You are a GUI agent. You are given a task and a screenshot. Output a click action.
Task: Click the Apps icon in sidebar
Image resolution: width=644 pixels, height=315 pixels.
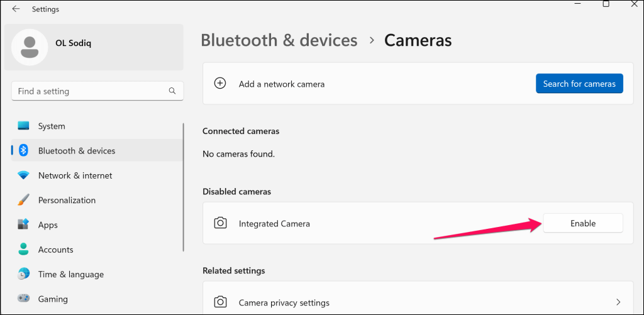[24, 224]
